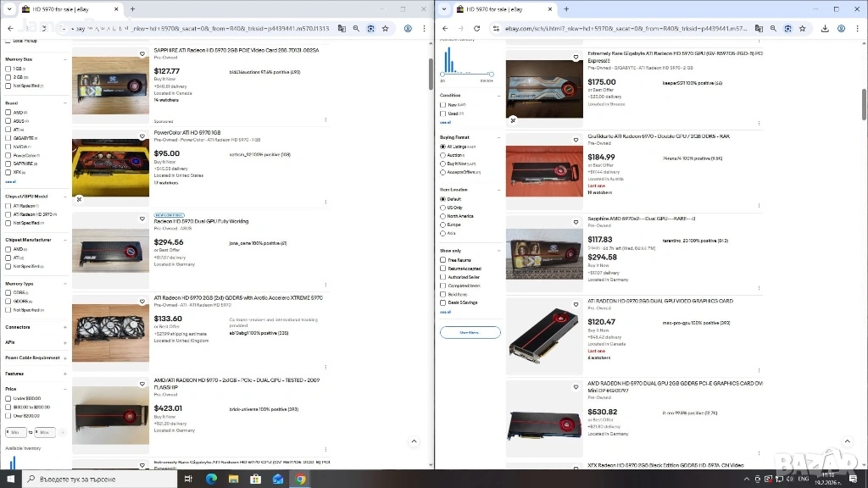Open the ATI Radeon Arctic Accelero XTREME listing title
Viewport: 868px width, 488px height.
tap(237, 298)
